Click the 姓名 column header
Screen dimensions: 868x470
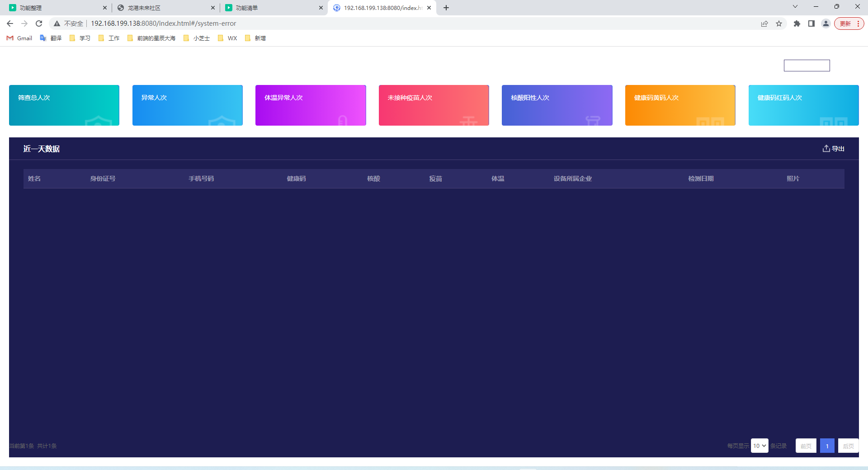point(34,179)
